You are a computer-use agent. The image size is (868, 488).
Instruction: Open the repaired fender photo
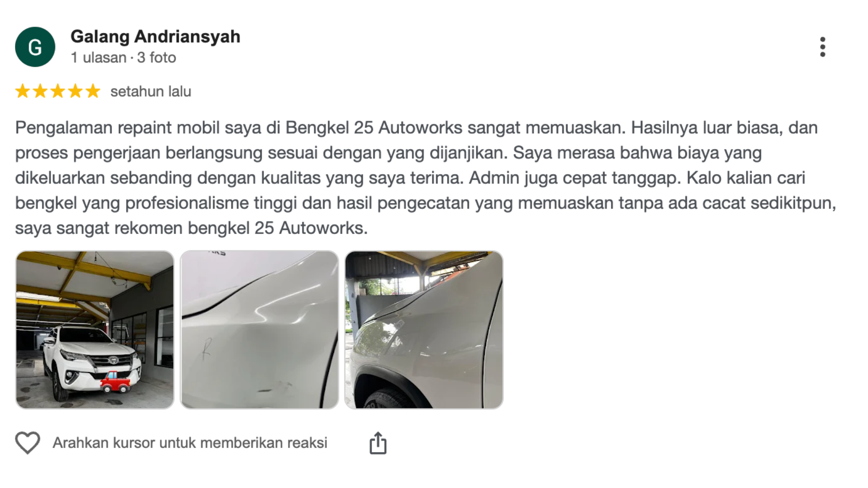(424, 330)
